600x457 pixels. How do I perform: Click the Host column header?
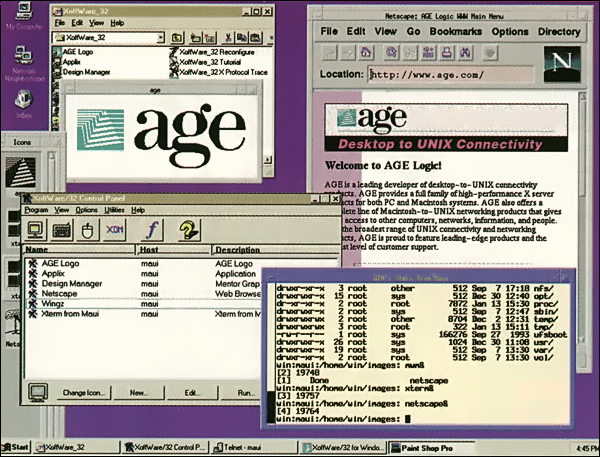point(173,250)
